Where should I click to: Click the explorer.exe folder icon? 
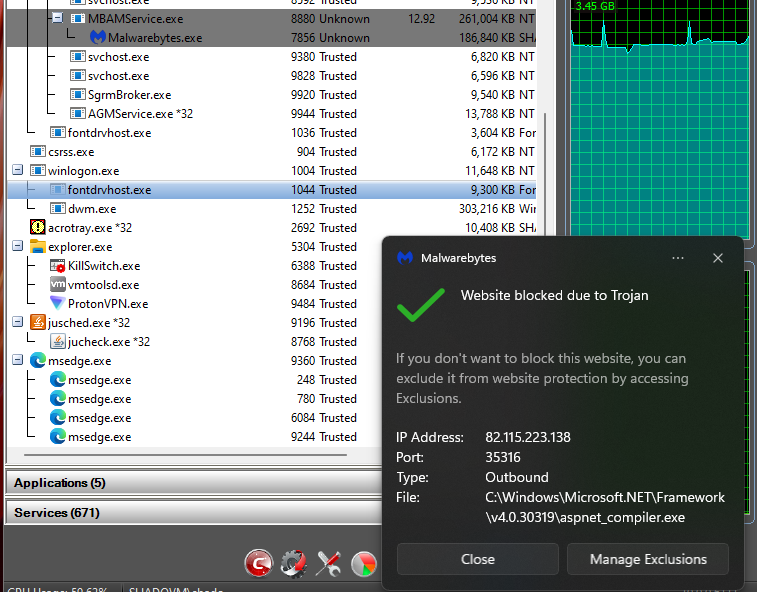pyautogui.click(x=38, y=246)
